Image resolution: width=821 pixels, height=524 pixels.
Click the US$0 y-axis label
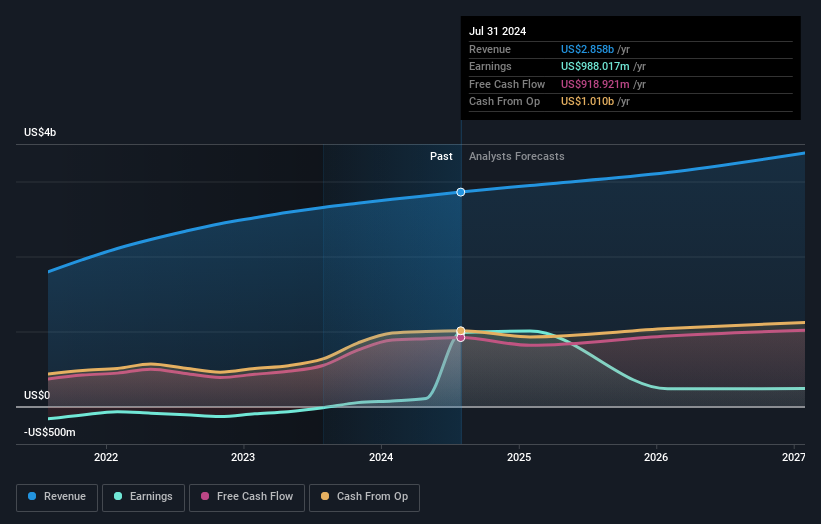(37, 395)
